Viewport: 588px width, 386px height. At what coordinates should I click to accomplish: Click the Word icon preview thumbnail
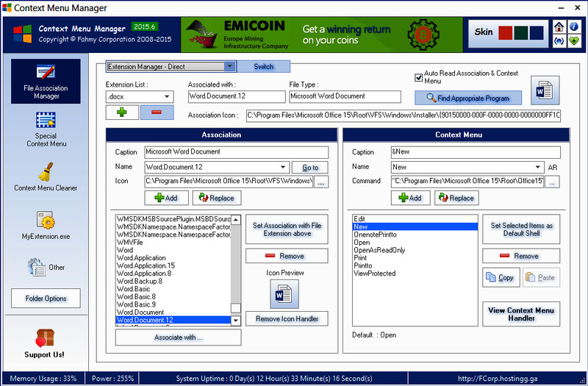[284, 293]
